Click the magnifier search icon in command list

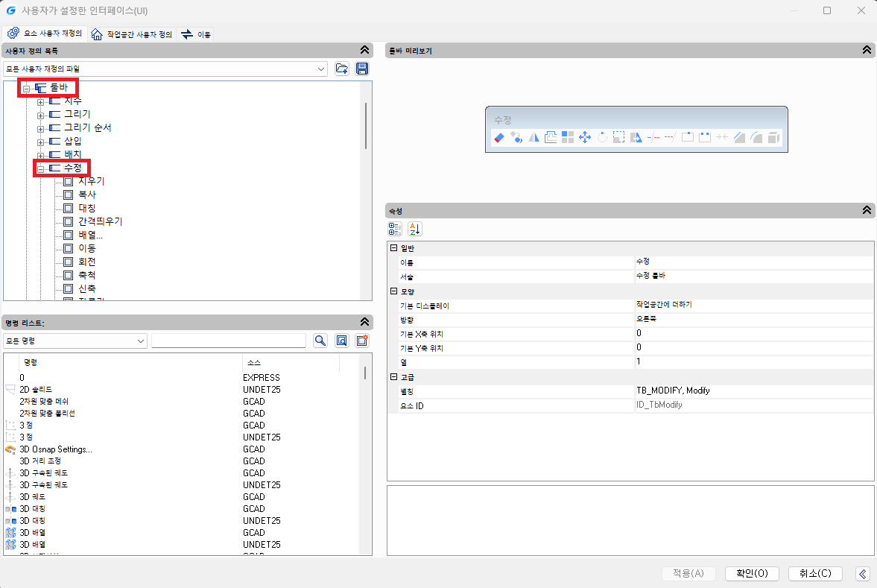point(320,341)
